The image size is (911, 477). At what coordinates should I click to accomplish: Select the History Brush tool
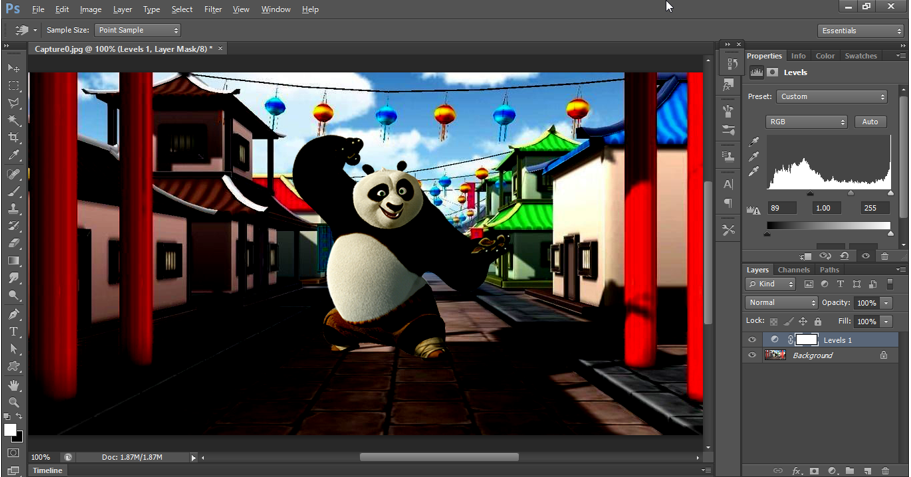click(x=13, y=226)
